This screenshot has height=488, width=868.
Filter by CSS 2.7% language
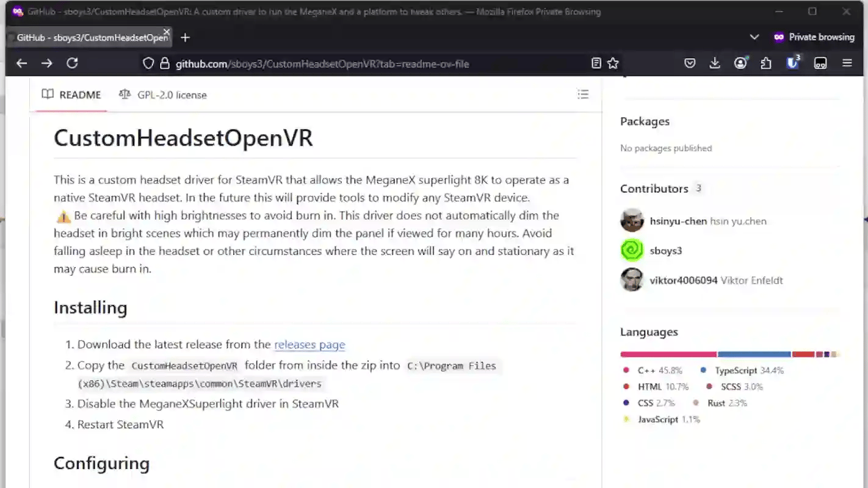pos(649,403)
